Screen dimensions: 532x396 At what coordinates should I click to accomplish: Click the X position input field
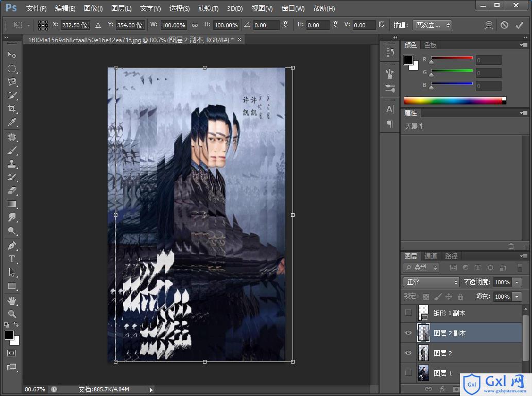pos(76,25)
